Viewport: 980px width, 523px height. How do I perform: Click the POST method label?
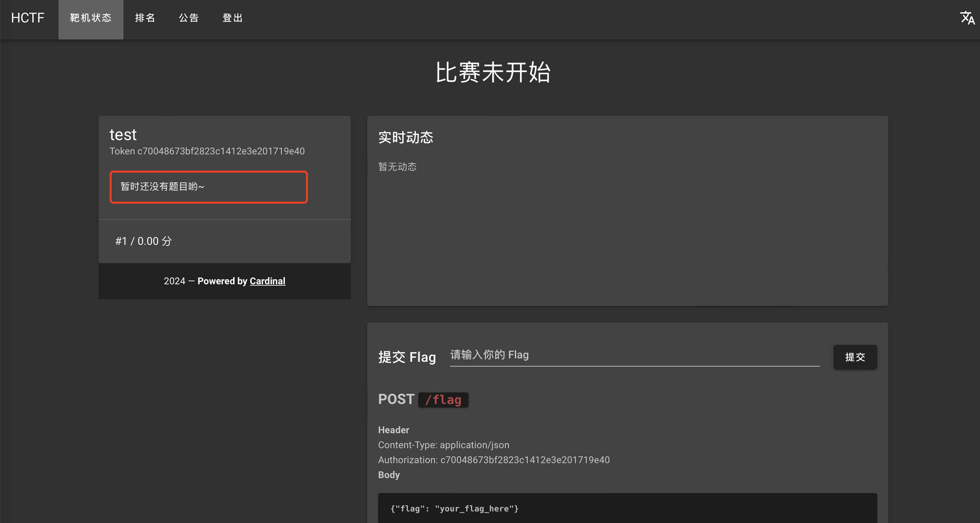point(396,399)
